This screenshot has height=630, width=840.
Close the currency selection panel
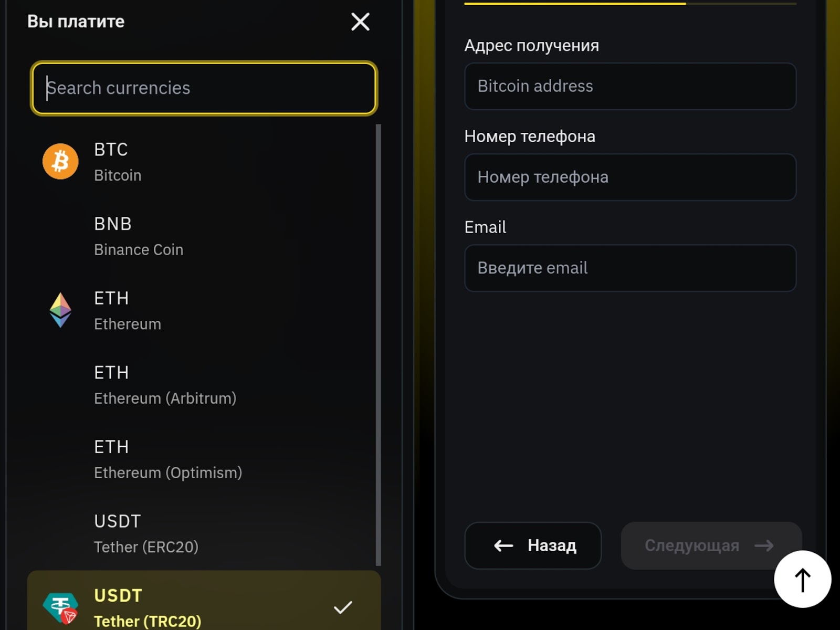point(360,22)
